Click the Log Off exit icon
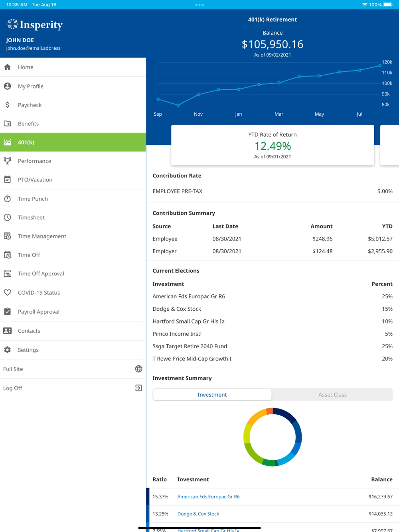This screenshot has height=532, width=399. click(138, 388)
